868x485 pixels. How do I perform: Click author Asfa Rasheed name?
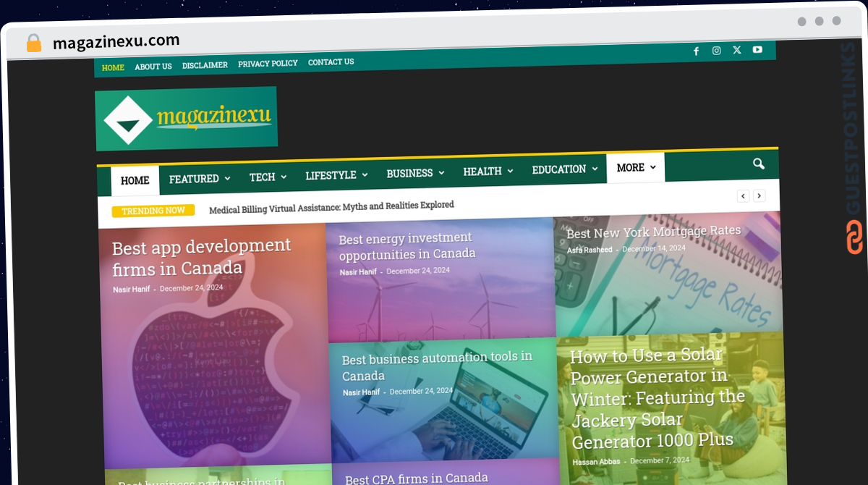(590, 250)
